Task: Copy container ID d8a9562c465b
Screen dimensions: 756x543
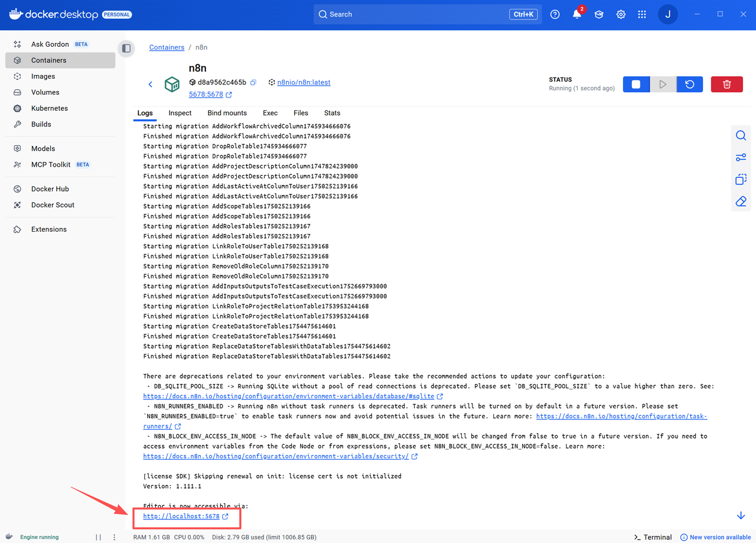Action: (253, 82)
